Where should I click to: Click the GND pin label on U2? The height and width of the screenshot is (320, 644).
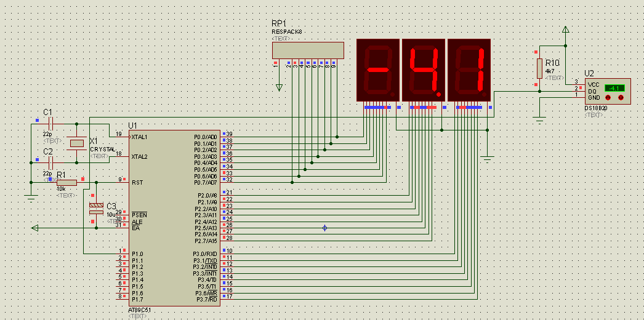coord(594,98)
